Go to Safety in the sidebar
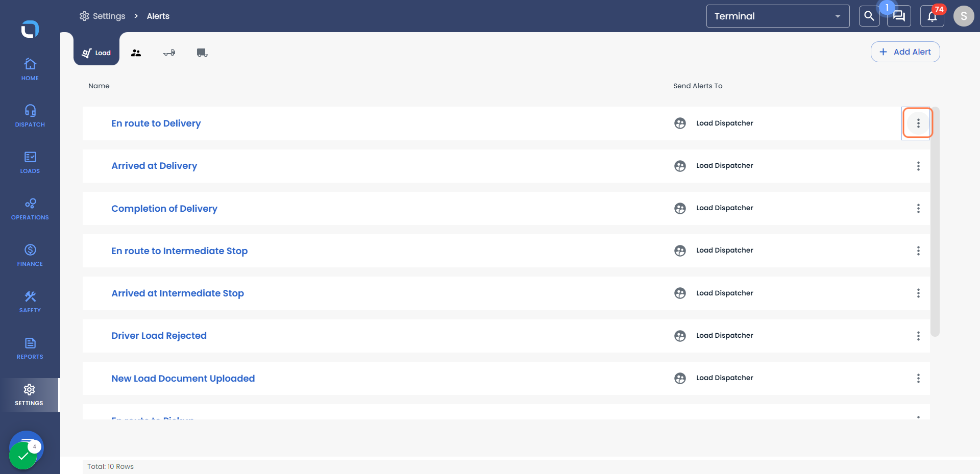Screen dimensions: 980x474 tap(30, 302)
